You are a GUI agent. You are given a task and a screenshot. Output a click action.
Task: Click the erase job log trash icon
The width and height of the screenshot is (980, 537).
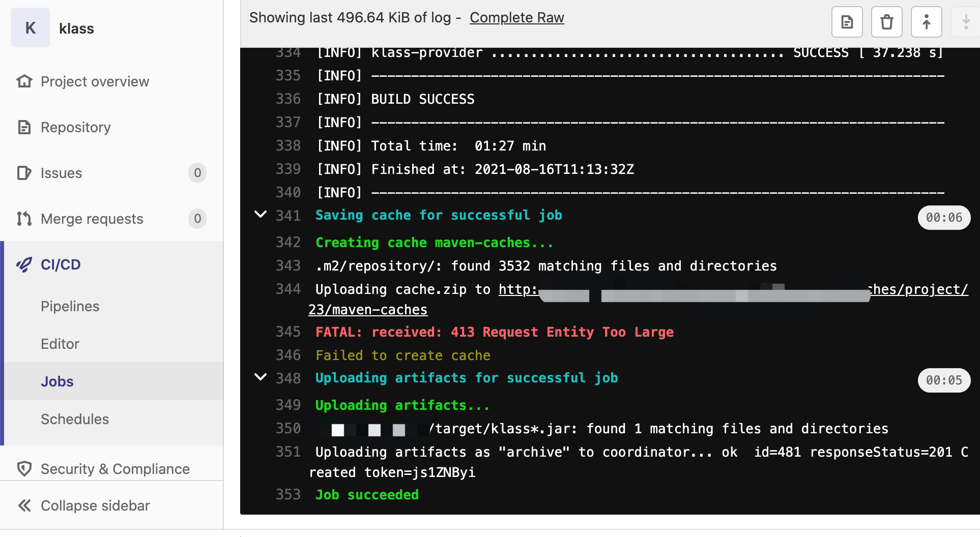[886, 22]
